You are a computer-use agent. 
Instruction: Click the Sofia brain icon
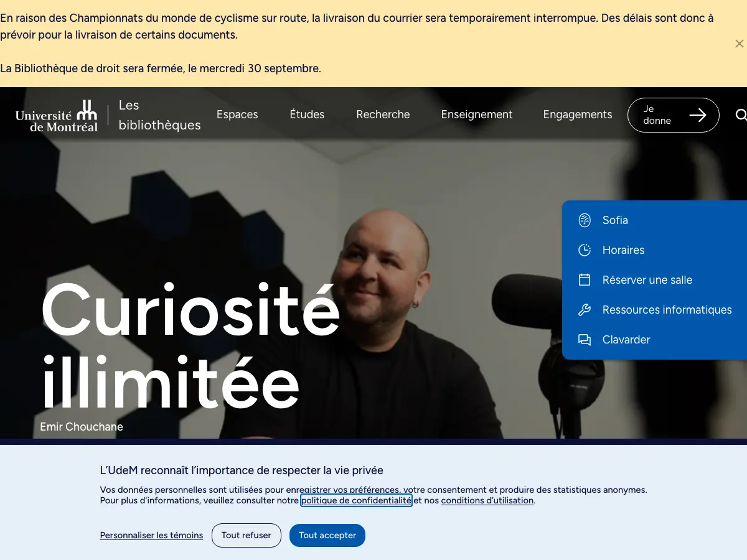click(585, 220)
